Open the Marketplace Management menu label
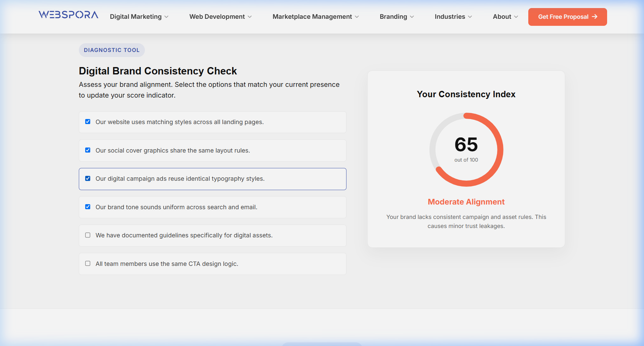The height and width of the screenshot is (346, 644). tap(312, 17)
